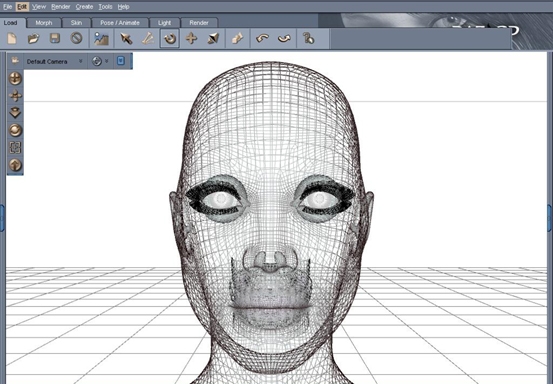Switch to the Pose / Animate tab
The height and width of the screenshot is (384, 553).
tap(120, 23)
